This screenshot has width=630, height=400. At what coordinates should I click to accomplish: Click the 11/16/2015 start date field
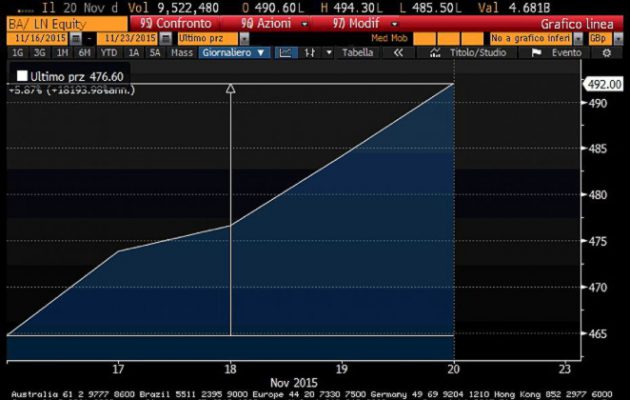31,37
